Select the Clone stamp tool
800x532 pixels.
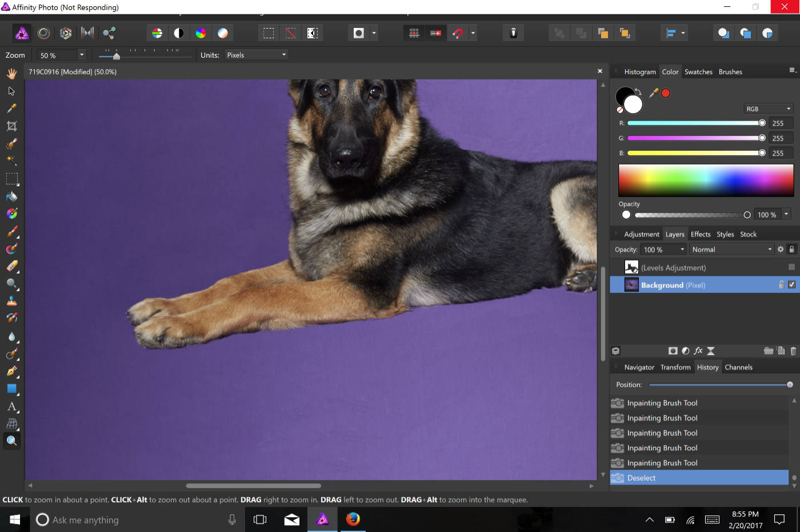(11, 301)
